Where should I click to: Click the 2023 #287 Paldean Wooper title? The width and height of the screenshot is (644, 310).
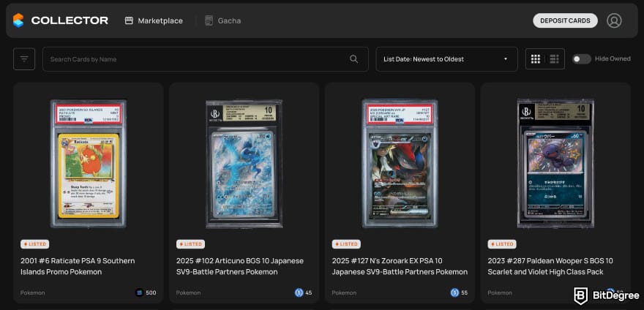550,266
